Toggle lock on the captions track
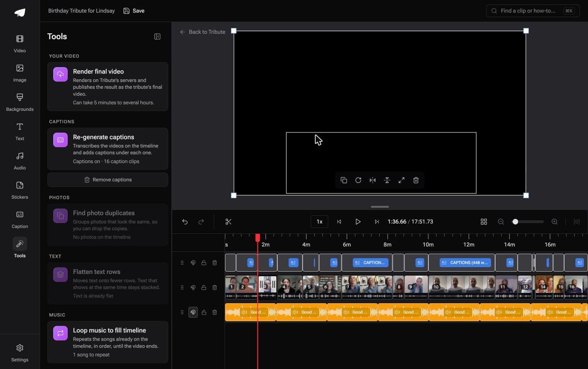This screenshot has height=369, width=588. point(204,263)
